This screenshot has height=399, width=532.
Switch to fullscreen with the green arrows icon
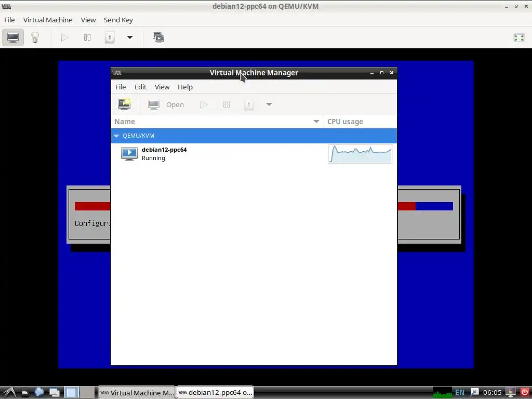[x=519, y=37]
